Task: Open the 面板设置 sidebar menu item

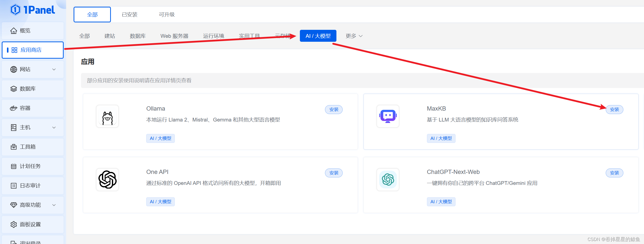Action: (x=33, y=225)
